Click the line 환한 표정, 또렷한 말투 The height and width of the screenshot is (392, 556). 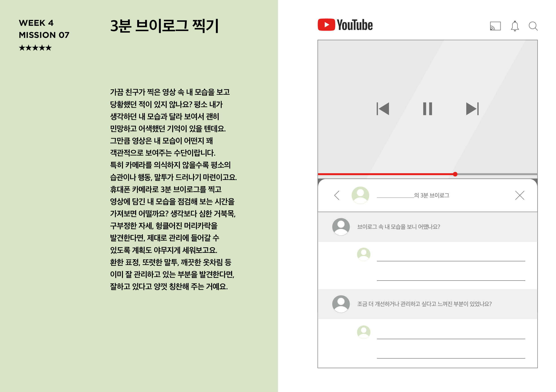[170, 262]
